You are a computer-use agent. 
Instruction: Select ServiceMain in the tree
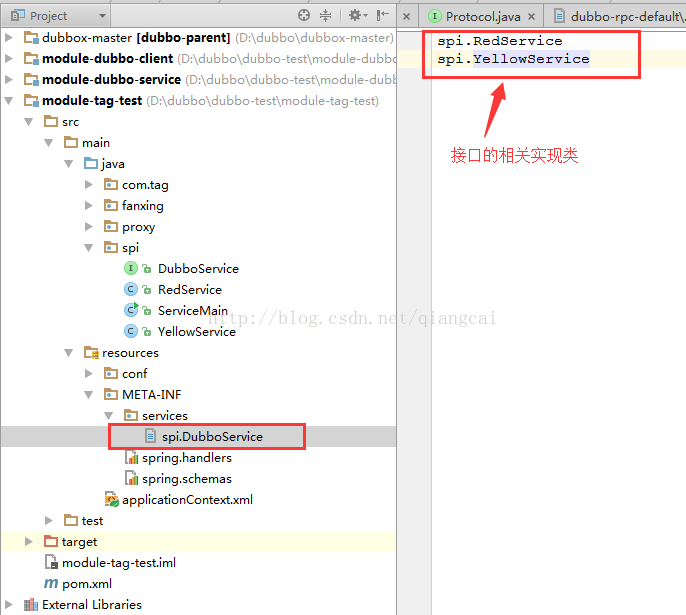tap(193, 311)
